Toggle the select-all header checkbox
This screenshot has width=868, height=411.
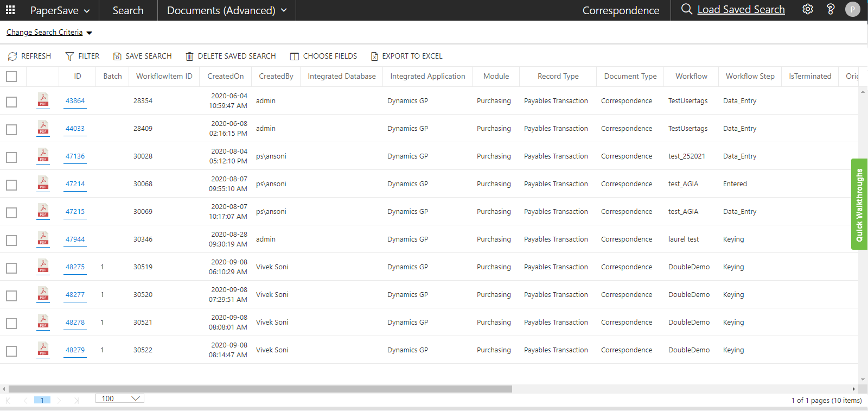(x=11, y=77)
